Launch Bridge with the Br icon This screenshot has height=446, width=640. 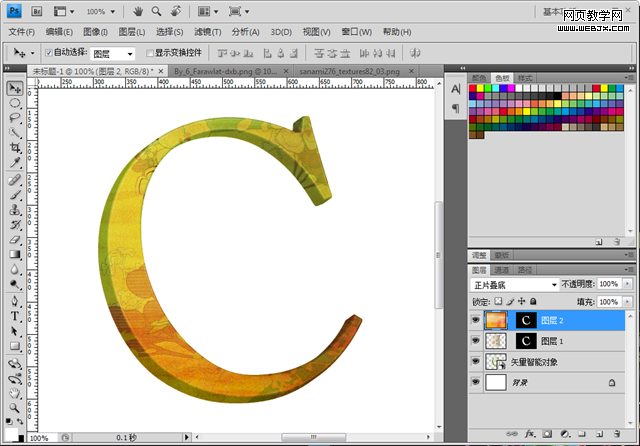(x=37, y=11)
